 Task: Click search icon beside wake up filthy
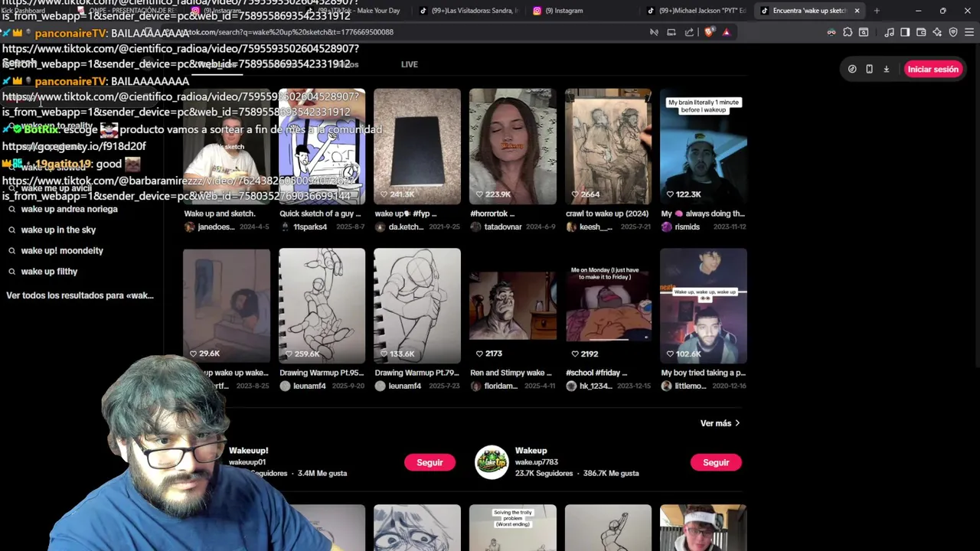11,271
